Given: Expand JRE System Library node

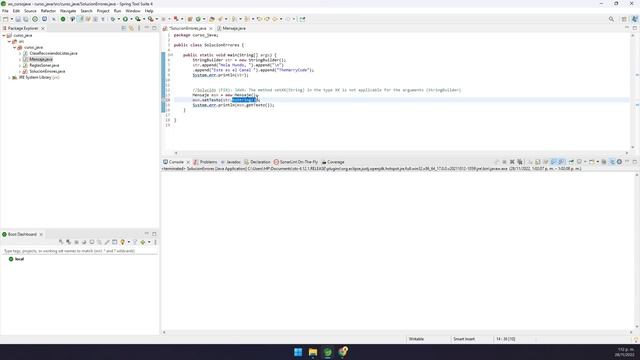Looking at the screenshot, I should (x=9, y=77).
